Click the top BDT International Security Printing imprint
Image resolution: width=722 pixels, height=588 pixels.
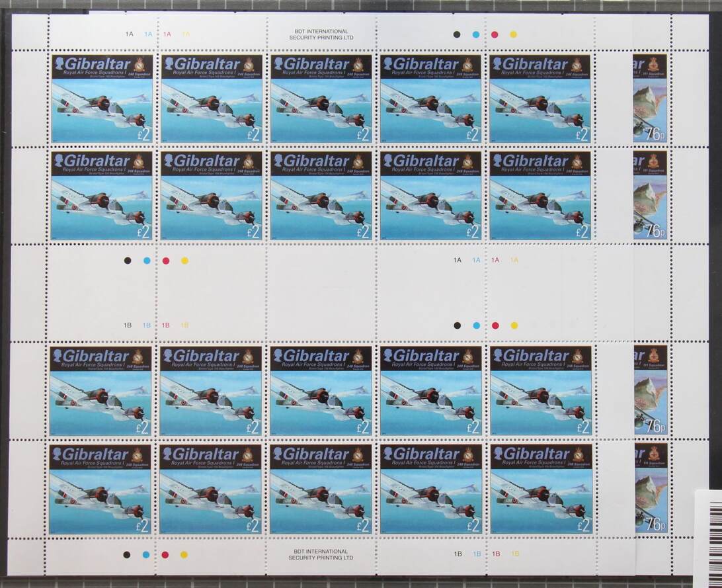pos(321,34)
